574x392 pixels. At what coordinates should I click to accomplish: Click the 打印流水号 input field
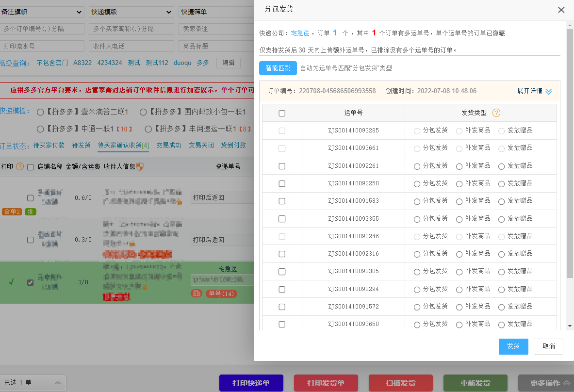(42, 46)
